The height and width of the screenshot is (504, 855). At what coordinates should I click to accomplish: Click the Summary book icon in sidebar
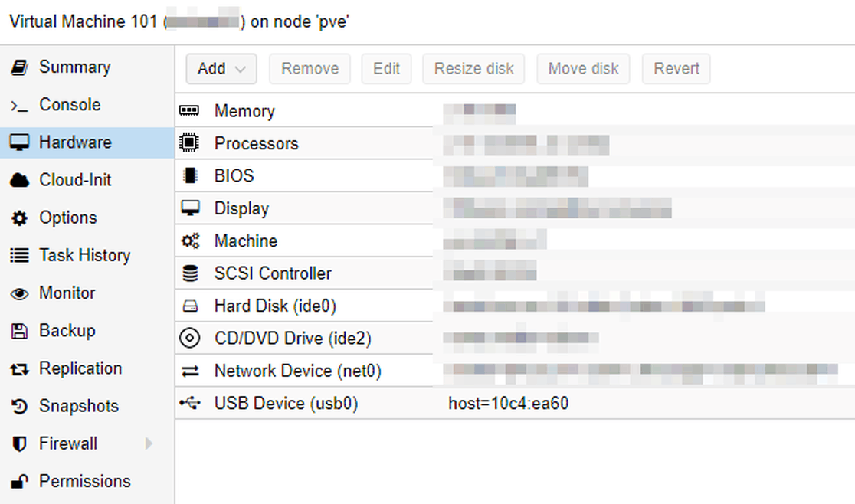click(x=20, y=67)
